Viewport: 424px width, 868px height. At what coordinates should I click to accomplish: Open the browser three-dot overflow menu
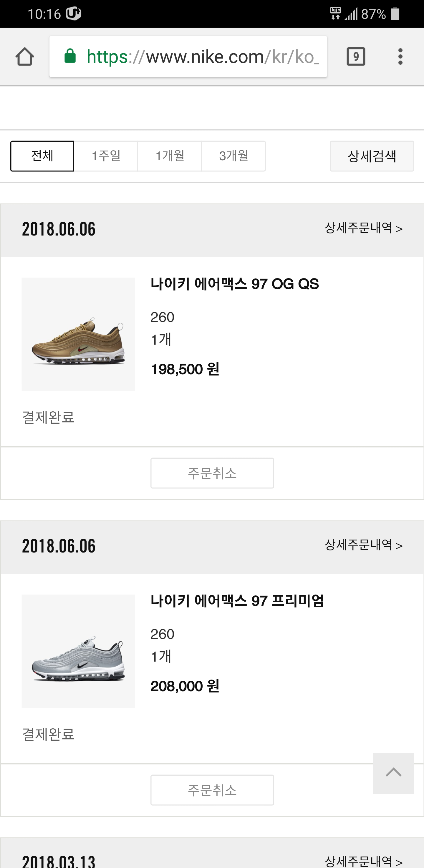tap(400, 56)
